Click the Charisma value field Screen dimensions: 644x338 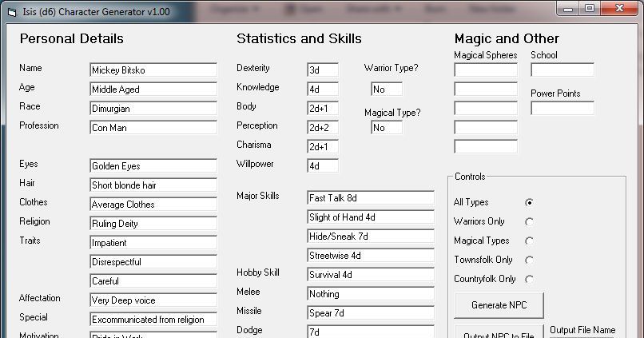click(323, 146)
